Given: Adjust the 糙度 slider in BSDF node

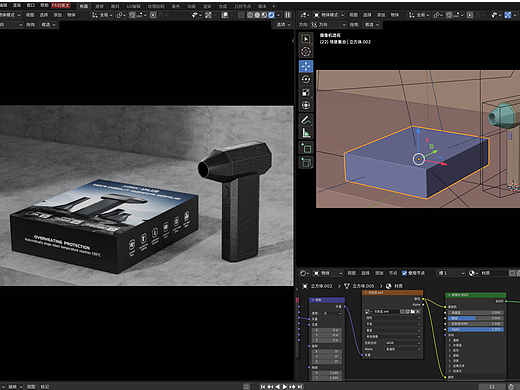Looking at the screenshot, I should pyautogui.click(x=475, y=318).
